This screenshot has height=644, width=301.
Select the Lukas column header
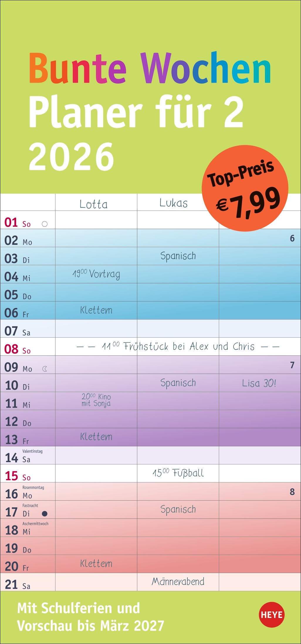click(173, 203)
